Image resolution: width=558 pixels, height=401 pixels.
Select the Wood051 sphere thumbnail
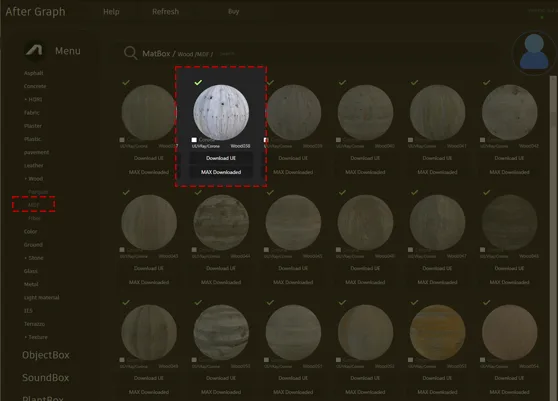(x=293, y=332)
